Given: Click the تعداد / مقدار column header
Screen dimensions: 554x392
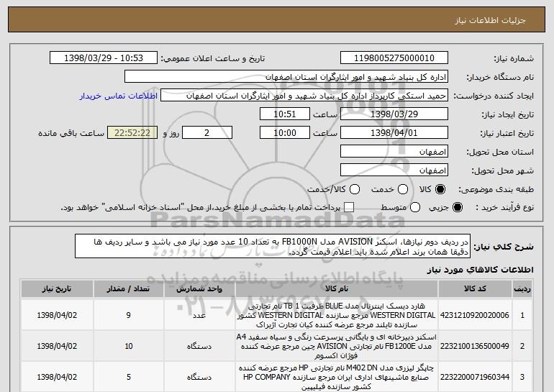Looking at the screenshot, I should click(x=129, y=289).
